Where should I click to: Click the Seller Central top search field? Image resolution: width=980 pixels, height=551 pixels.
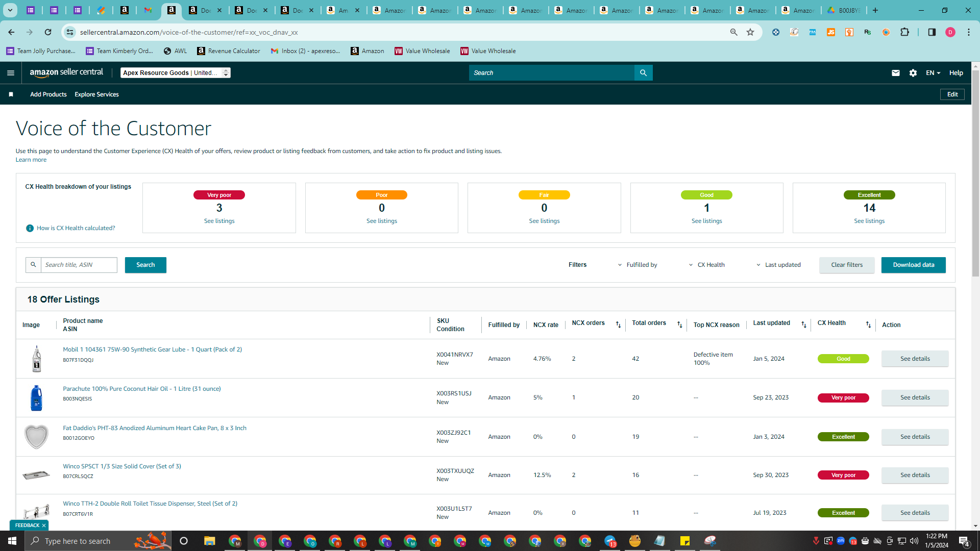[552, 73]
